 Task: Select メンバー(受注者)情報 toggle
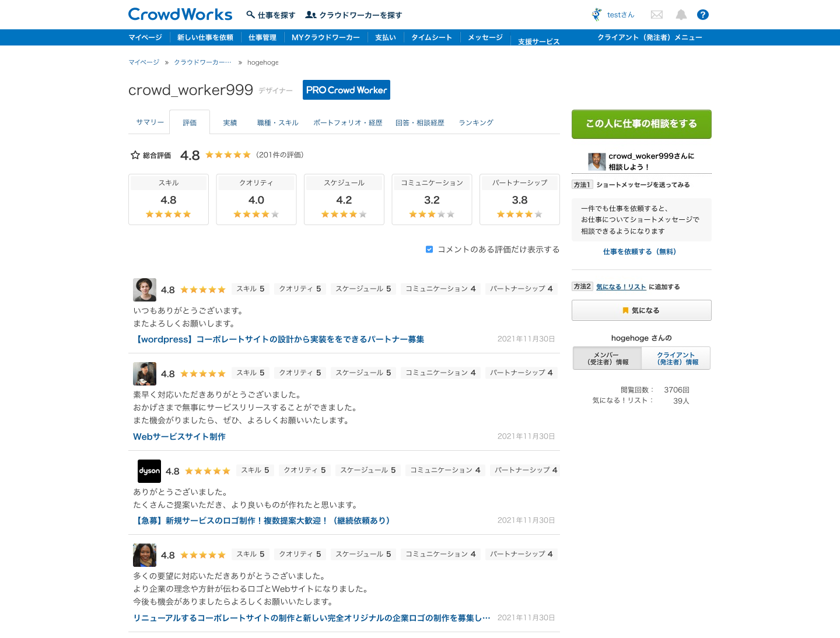coord(607,359)
